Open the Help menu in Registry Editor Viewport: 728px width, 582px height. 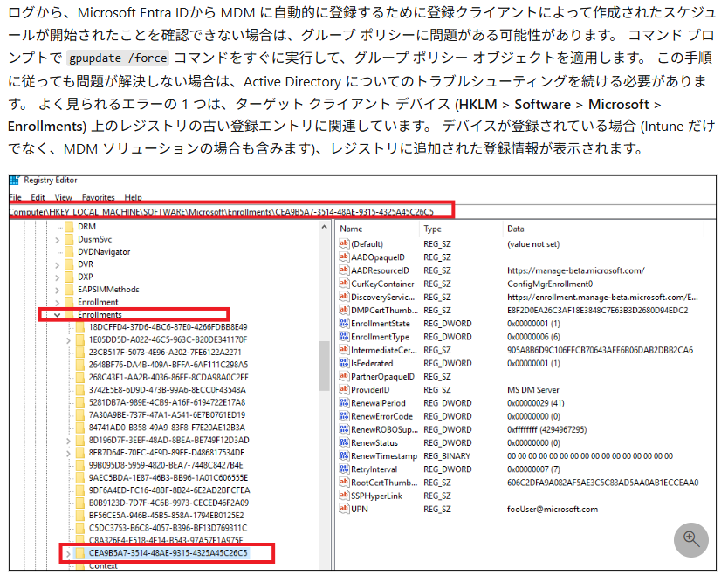tap(133, 197)
